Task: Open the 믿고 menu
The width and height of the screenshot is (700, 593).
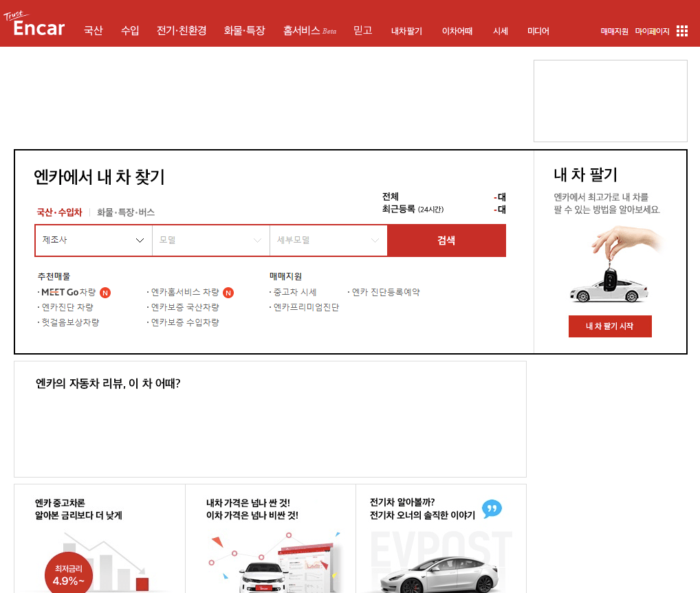Action: pyautogui.click(x=362, y=30)
